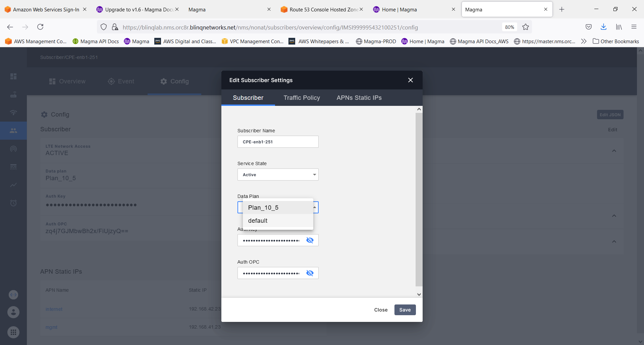Open the APNs Static IPs tab
The width and height of the screenshot is (644, 345).
point(359,97)
